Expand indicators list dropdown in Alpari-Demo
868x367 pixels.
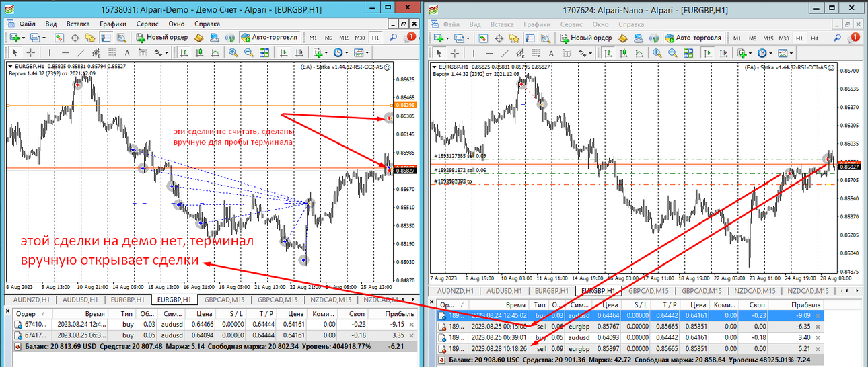326,53
